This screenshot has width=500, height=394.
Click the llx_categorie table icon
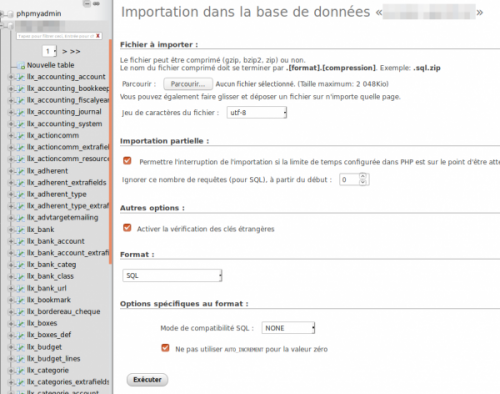(x=21, y=371)
